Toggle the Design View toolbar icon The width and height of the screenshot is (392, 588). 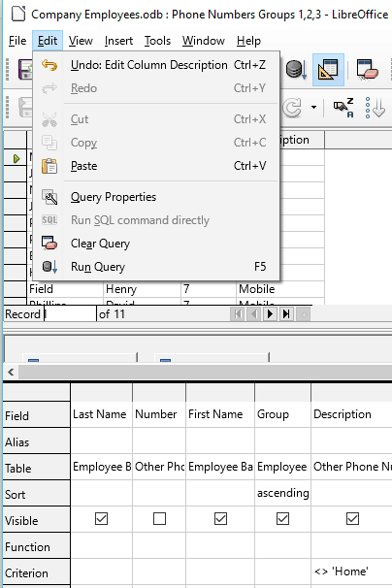(328, 70)
